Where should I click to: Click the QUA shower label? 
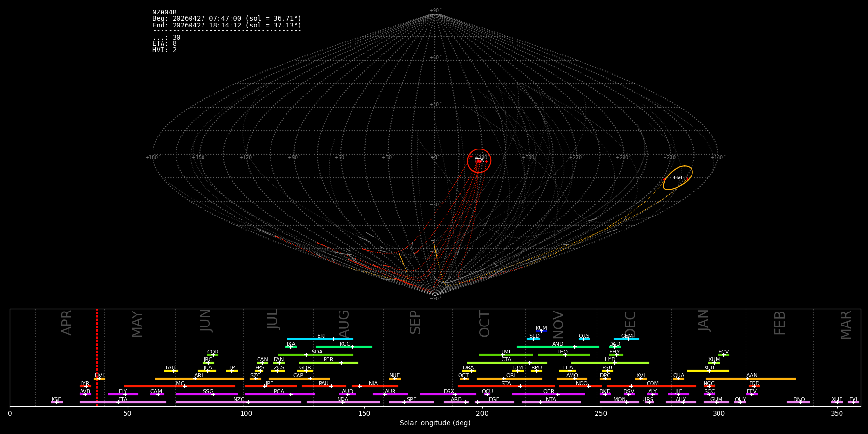click(678, 376)
